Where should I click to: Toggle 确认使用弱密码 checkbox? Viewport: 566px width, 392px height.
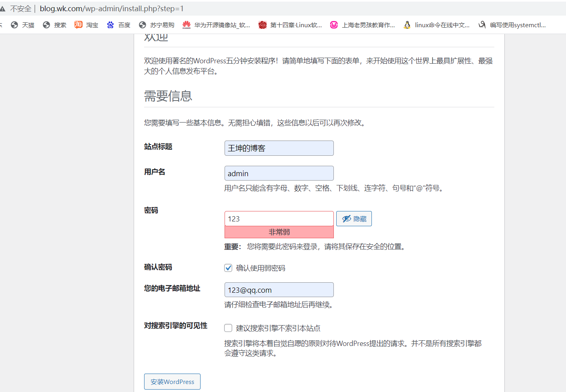tap(228, 268)
